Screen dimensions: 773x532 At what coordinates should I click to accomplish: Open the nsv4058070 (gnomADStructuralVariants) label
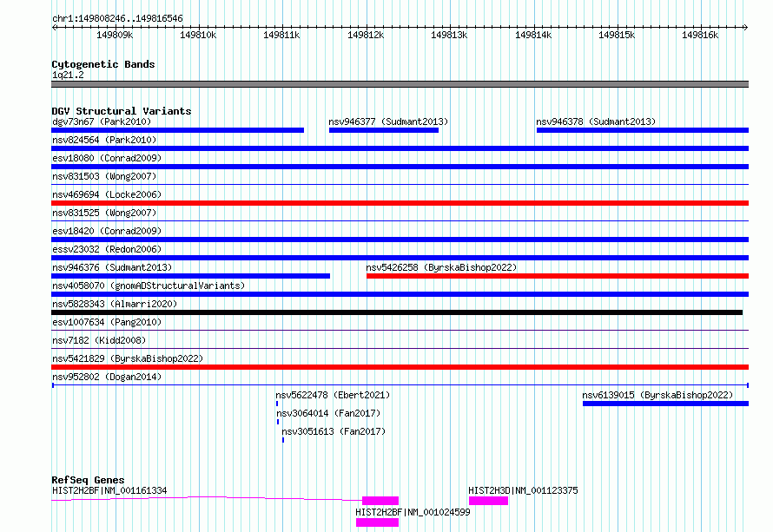149,286
